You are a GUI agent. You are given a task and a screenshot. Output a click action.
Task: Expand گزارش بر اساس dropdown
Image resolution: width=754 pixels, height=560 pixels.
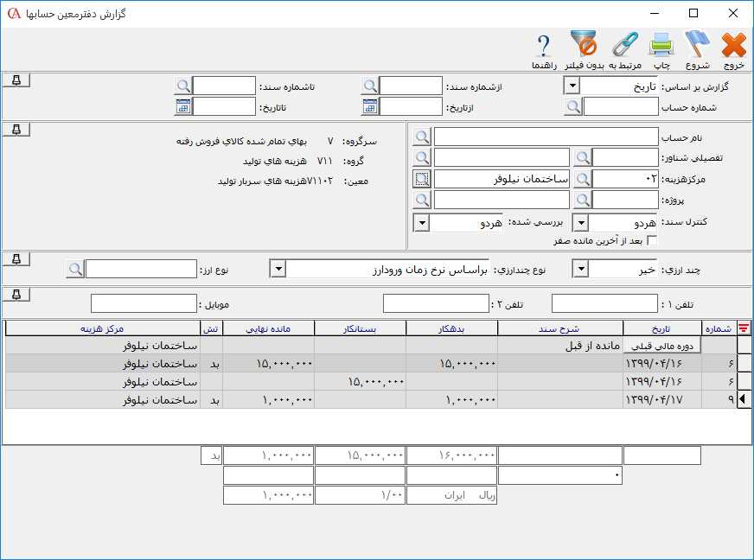click(572, 86)
